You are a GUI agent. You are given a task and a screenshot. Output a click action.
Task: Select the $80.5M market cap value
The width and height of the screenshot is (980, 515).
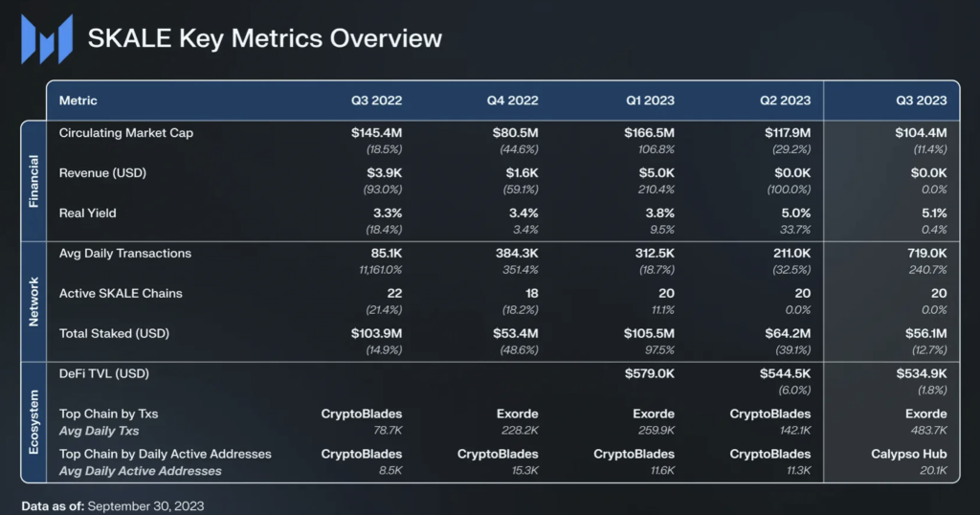point(515,133)
